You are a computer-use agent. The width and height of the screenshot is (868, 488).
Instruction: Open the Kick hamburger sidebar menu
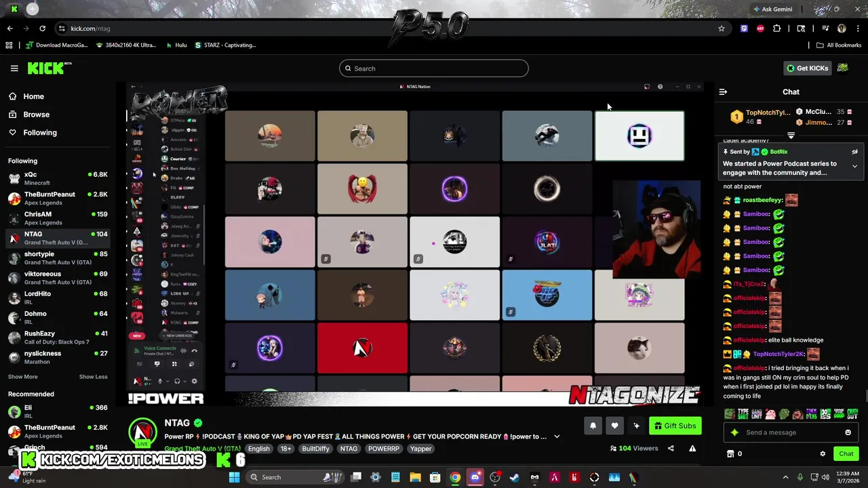pyautogui.click(x=14, y=68)
